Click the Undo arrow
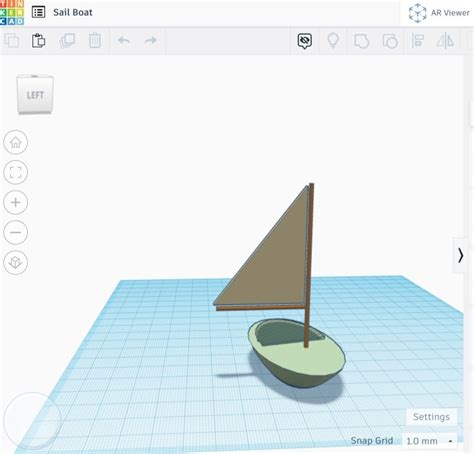This screenshot has width=474, height=454. 123,40
